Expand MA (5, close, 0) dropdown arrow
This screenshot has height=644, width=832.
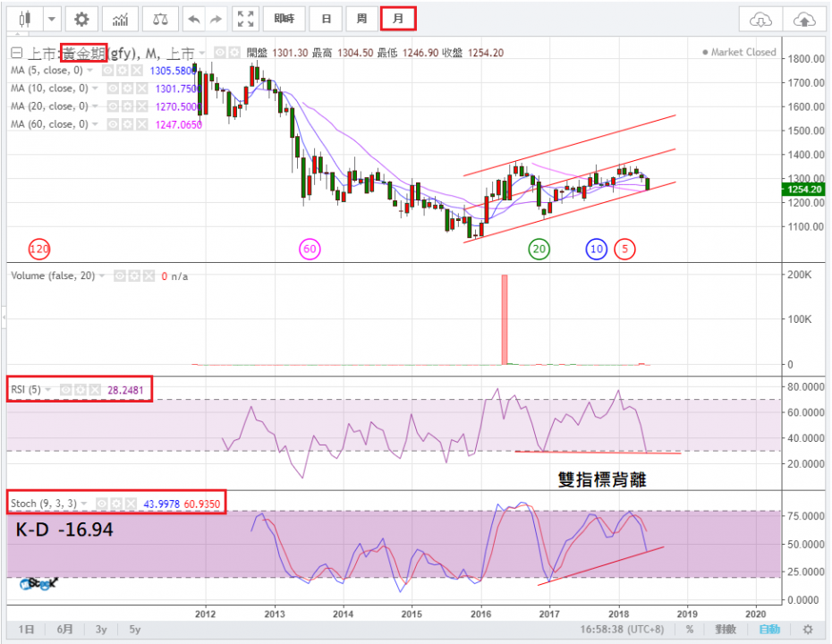click(90, 71)
